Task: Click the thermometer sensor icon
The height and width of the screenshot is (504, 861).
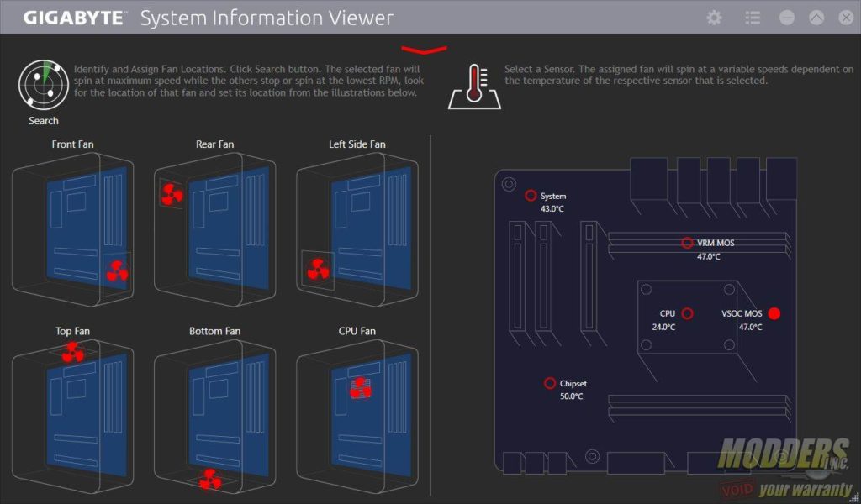Action: click(x=475, y=87)
